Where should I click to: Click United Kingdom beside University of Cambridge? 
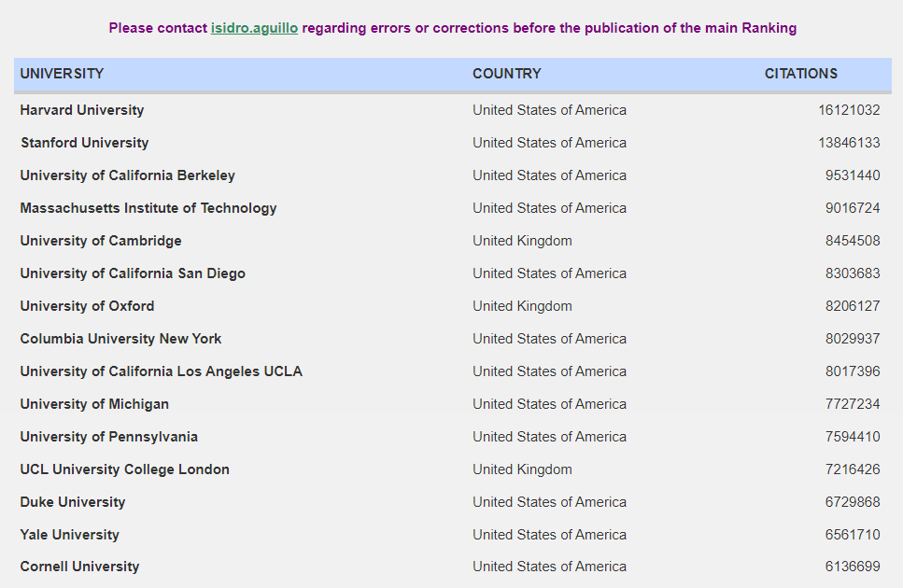pyautogui.click(x=522, y=241)
